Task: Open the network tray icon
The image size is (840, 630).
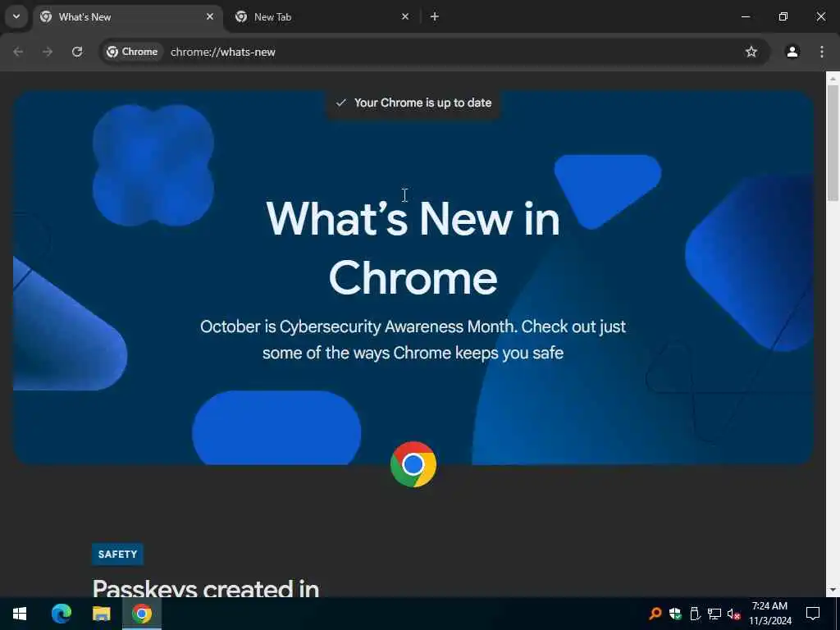Action: 714,614
